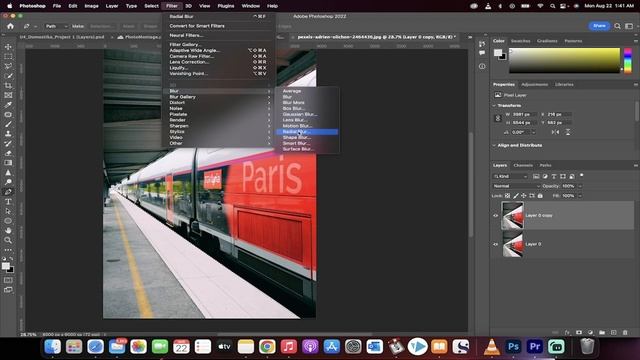Click the color spectrum hue strip
The image size is (640, 360).
(x=628, y=60)
